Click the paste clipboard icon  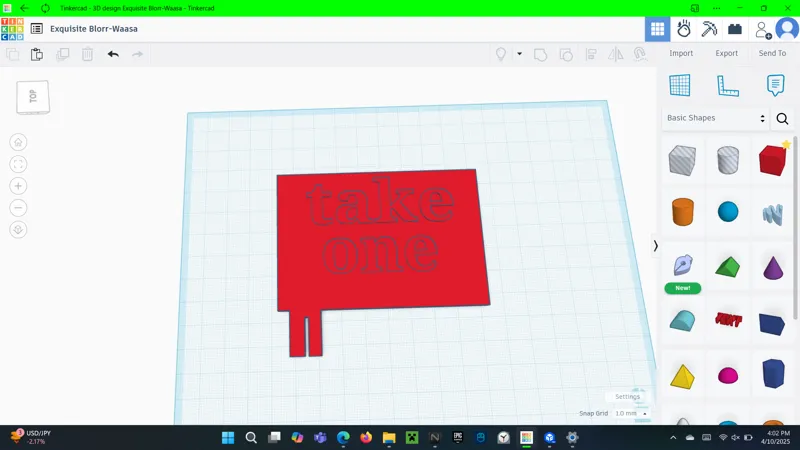pos(37,54)
